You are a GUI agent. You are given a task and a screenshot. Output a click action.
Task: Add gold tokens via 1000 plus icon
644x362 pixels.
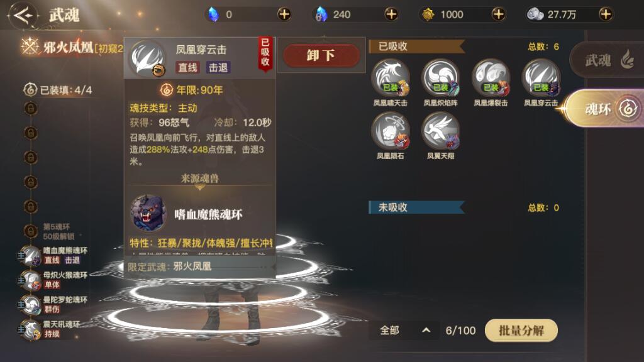(498, 14)
